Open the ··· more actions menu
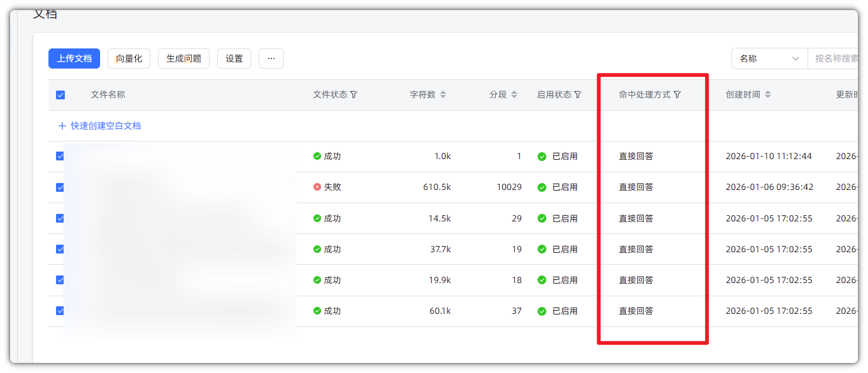Screen dimensions: 868x373 [271, 58]
